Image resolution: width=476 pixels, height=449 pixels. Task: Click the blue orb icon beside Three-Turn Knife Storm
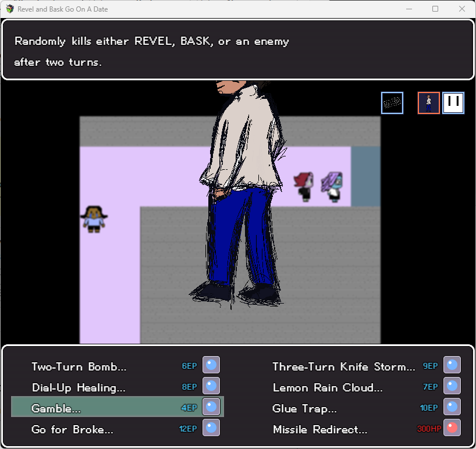click(x=452, y=365)
